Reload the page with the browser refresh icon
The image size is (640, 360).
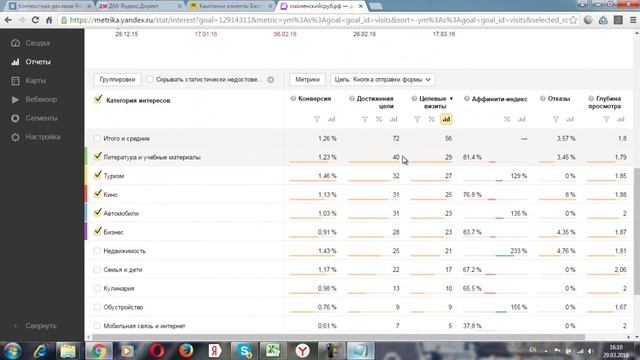coord(36,20)
